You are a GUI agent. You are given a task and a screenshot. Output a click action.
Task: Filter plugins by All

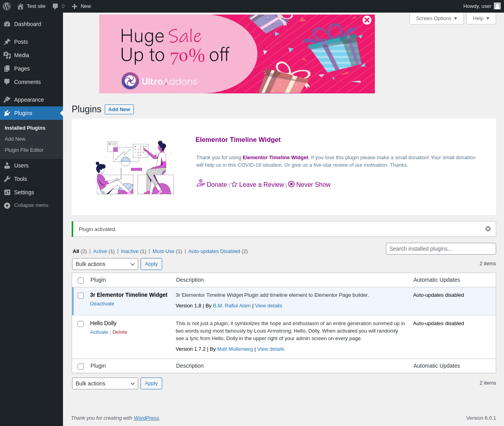click(x=76, y=251)
